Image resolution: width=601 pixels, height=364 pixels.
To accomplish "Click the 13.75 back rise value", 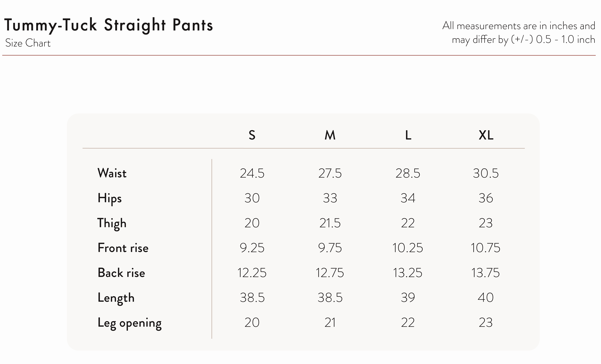I will point(485,273).
